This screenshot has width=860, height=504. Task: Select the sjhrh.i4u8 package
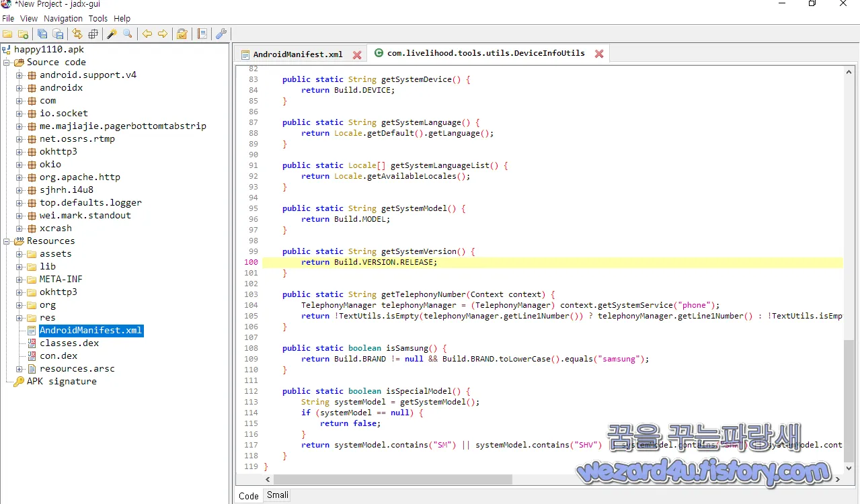67,190
